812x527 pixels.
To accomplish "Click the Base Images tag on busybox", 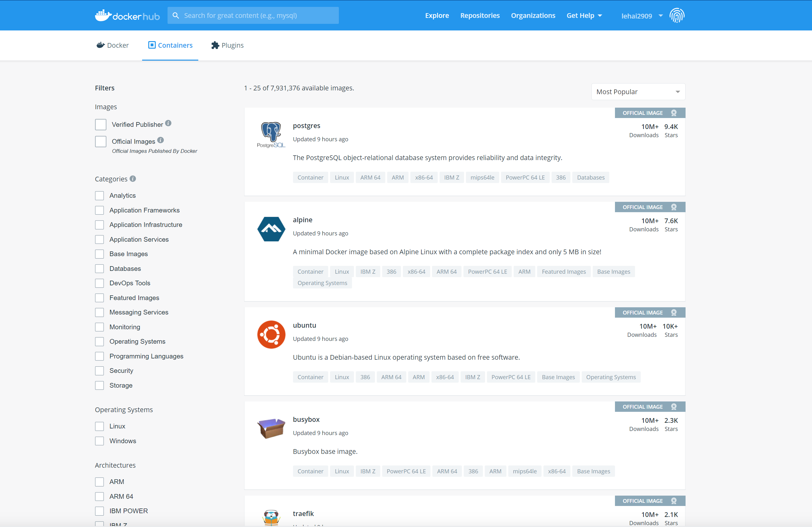I will point(593,471).
